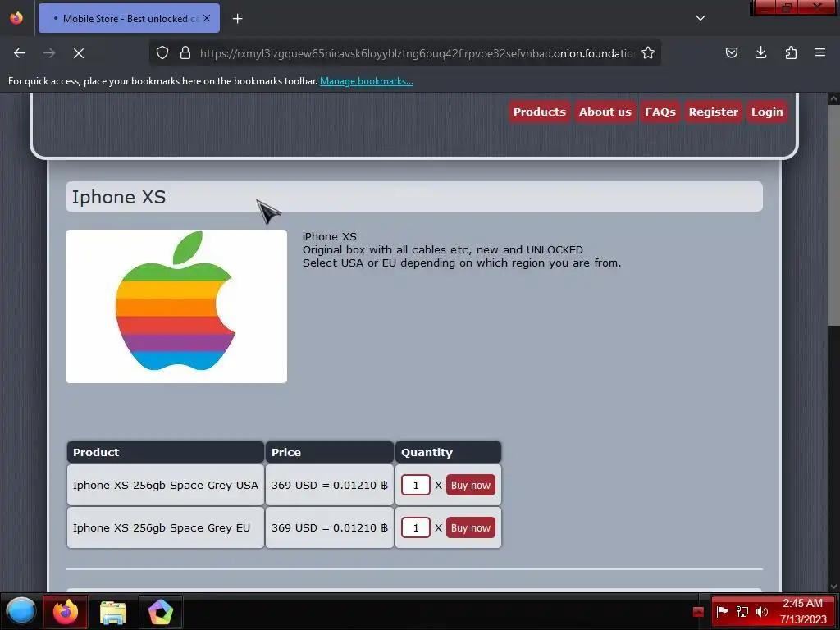Select text 'Iphone XS 256gb Space Grey USA'
This screenshot has width=840, height=630.
[166, 486]
